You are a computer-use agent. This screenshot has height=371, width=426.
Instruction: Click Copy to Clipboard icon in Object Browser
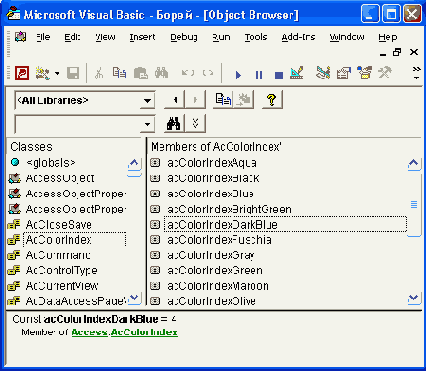[x=223, y=100]
